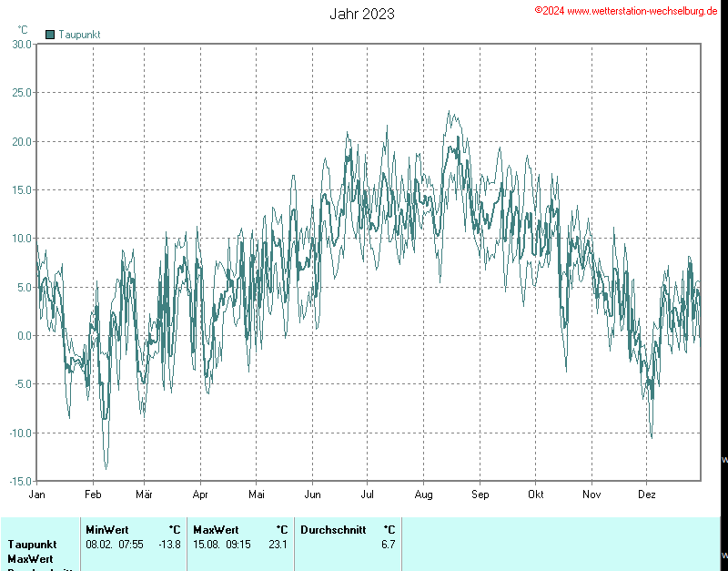Click the chart title Jahr 2023
728x571 pixels.
[362, 14]
